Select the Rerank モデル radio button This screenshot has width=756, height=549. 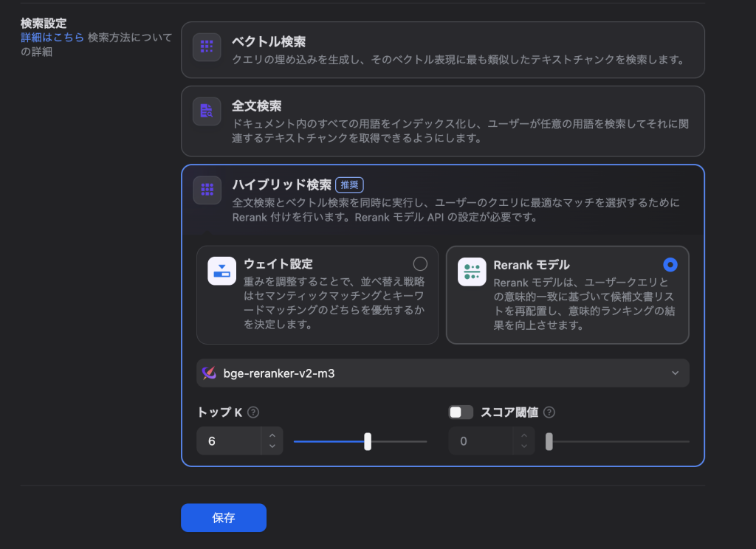click(670, 264)
